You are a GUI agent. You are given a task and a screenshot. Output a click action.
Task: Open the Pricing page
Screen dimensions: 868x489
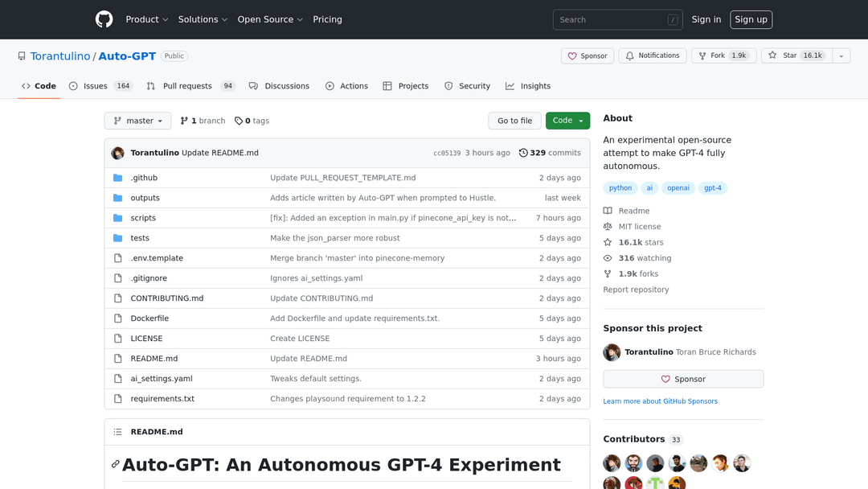(x=327, y=19)
